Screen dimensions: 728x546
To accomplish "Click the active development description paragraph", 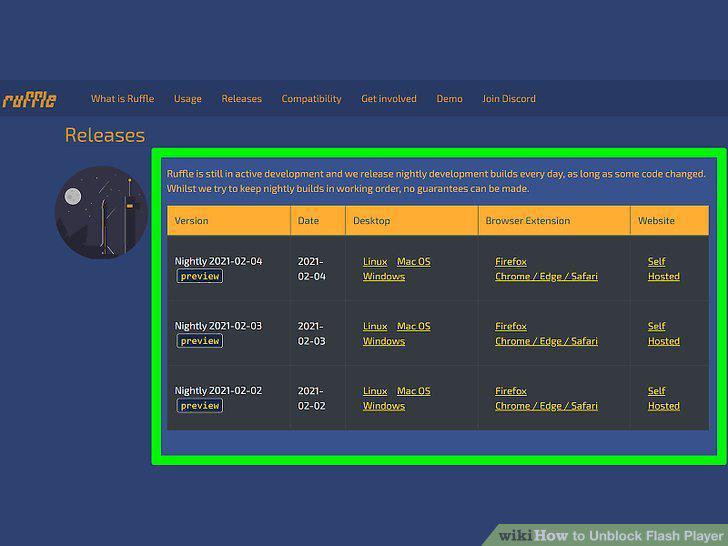I will [x=436, y=181].
